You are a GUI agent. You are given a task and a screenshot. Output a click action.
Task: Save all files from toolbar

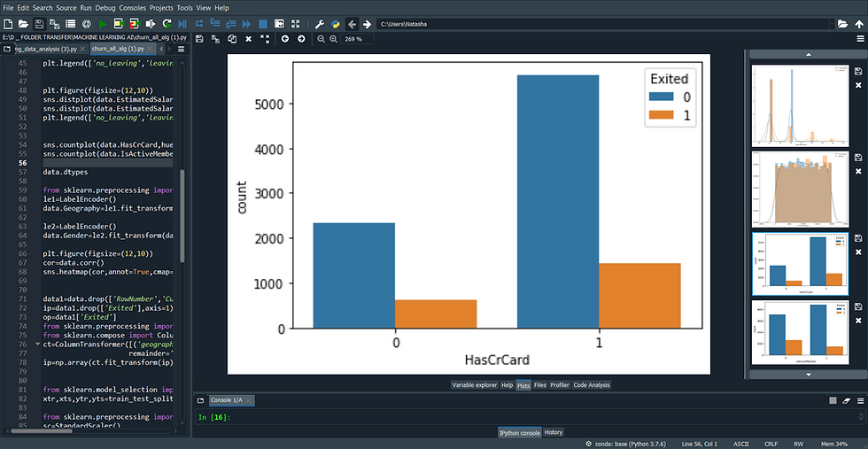coord(54,24)
